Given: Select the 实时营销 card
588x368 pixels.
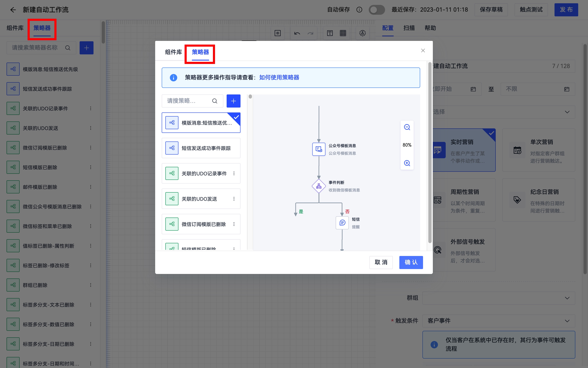Looking at the screenshot, I should tap(464, 150).
